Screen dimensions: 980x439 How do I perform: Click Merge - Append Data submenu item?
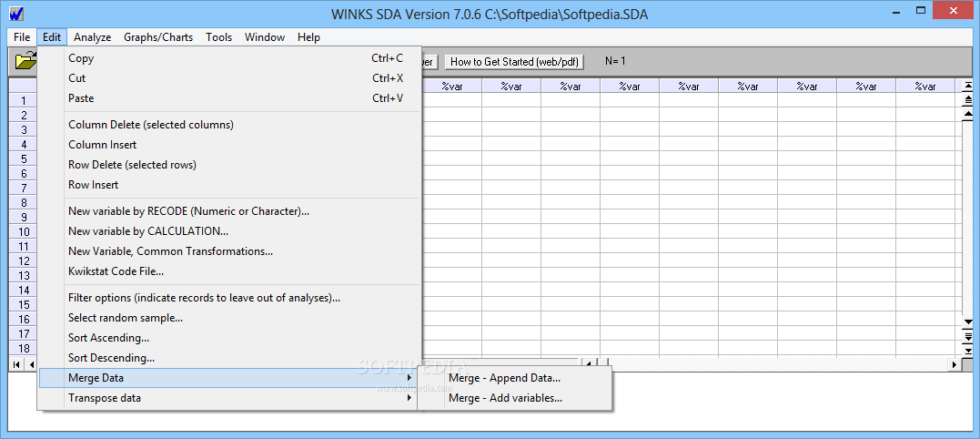coord(514,378)
